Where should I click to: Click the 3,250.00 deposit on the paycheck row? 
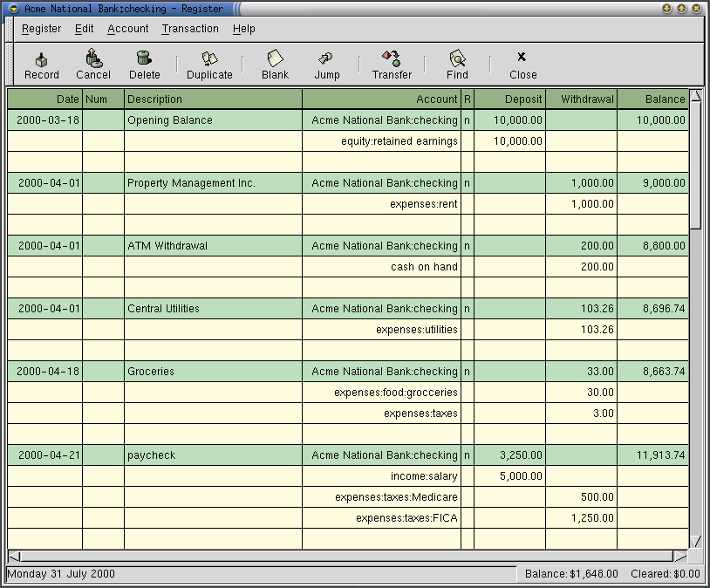509,455
